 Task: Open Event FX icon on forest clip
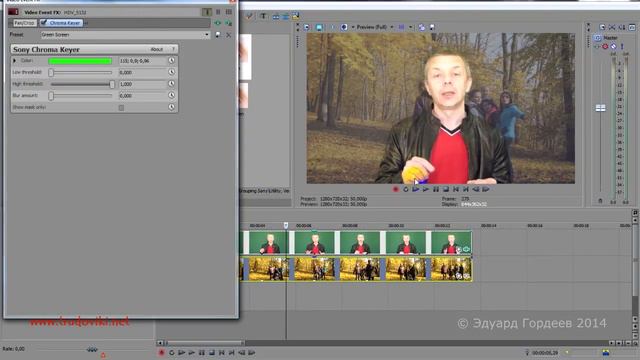click(x=466, y=276)
